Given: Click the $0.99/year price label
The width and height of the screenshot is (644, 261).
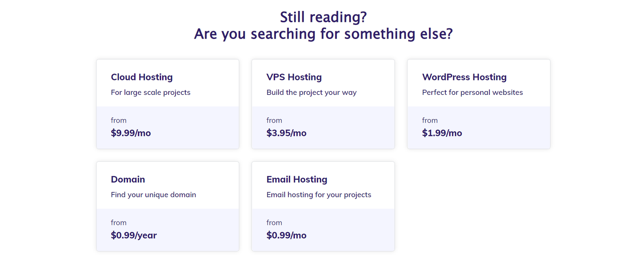Looking at the screenshot, I should click(134, 235).
